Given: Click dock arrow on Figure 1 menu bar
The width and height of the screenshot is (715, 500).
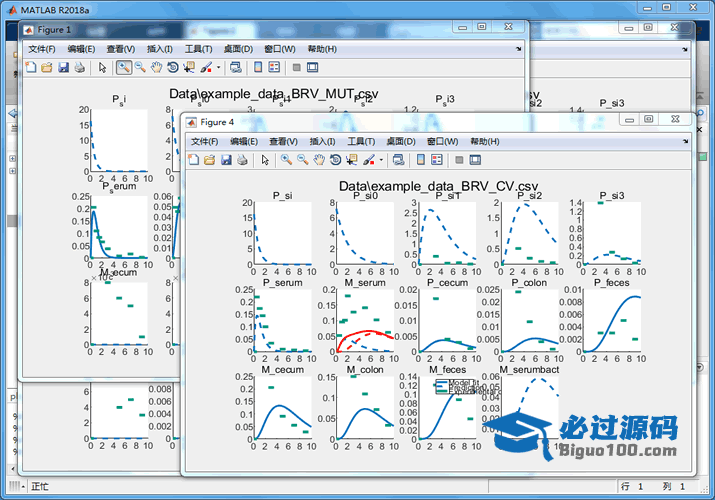Looking at the screenshot, I should 518,49.
